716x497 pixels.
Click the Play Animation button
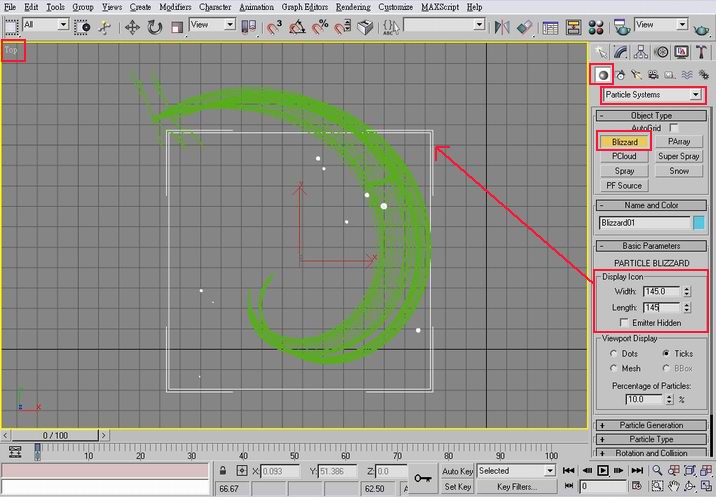pos(603,470)
